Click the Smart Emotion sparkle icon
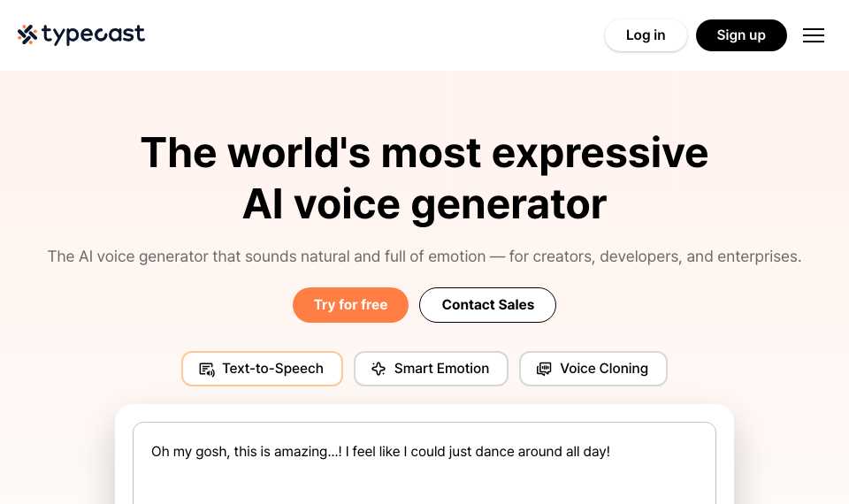 click(x=379, y=369)
